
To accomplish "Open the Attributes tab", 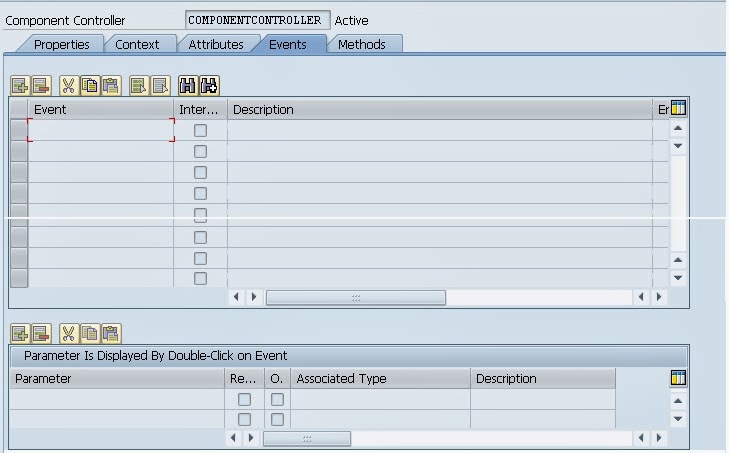I will [x=216, y=45].
